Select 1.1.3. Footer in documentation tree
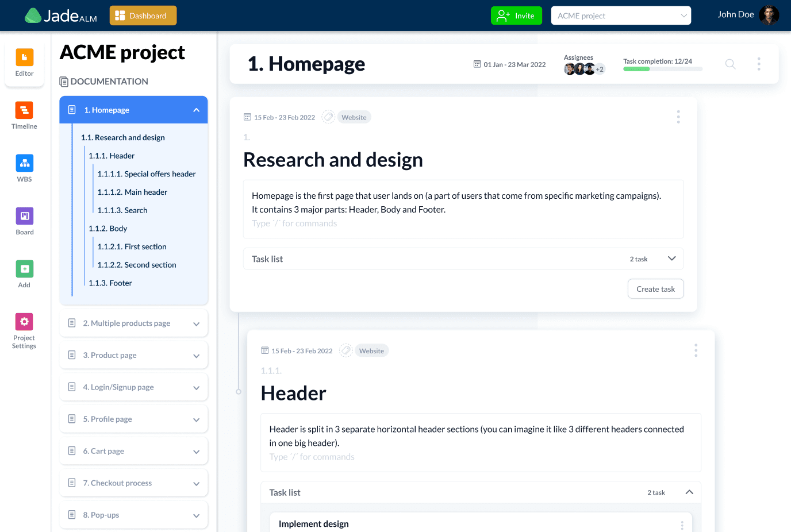Image resolution: width=791 pixels, height=532 pixels. pos(110,283)
